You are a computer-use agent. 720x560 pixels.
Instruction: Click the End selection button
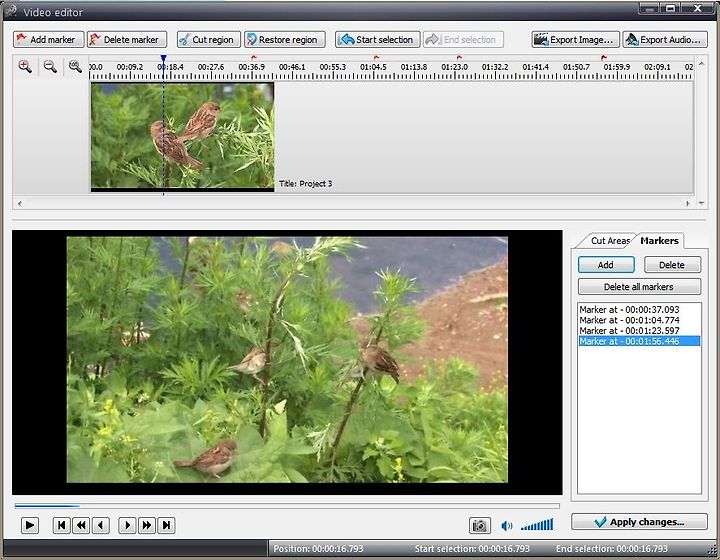coord(463,39)
